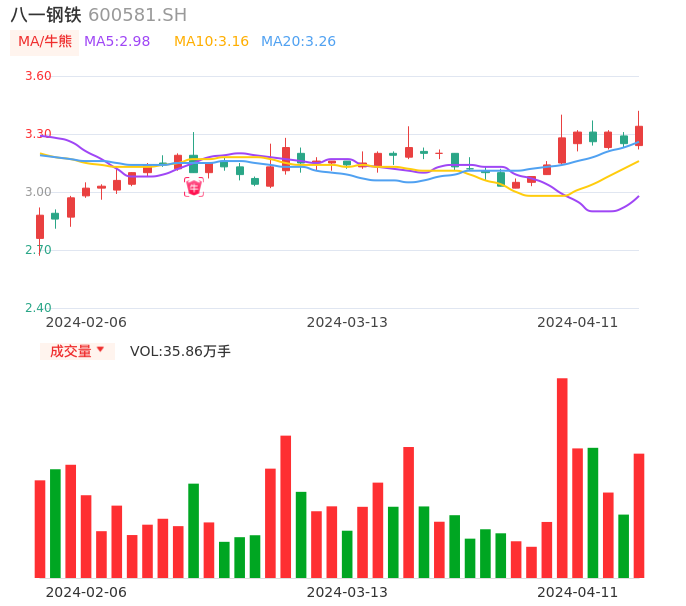
Task: Select the MA/牛熊 indicator button
Action: [45, 42]
